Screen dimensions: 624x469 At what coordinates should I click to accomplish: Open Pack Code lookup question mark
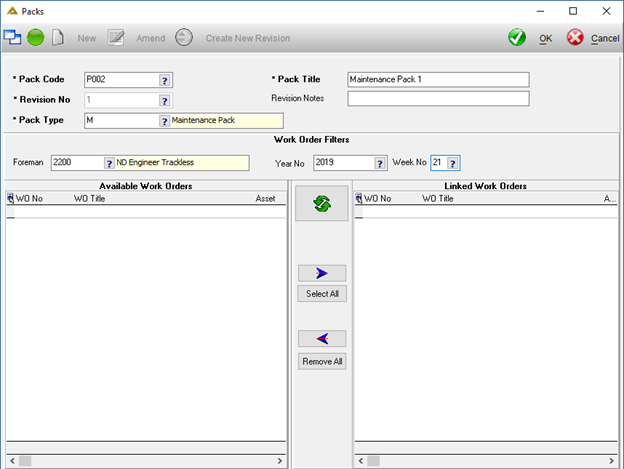tap(164, 80)
